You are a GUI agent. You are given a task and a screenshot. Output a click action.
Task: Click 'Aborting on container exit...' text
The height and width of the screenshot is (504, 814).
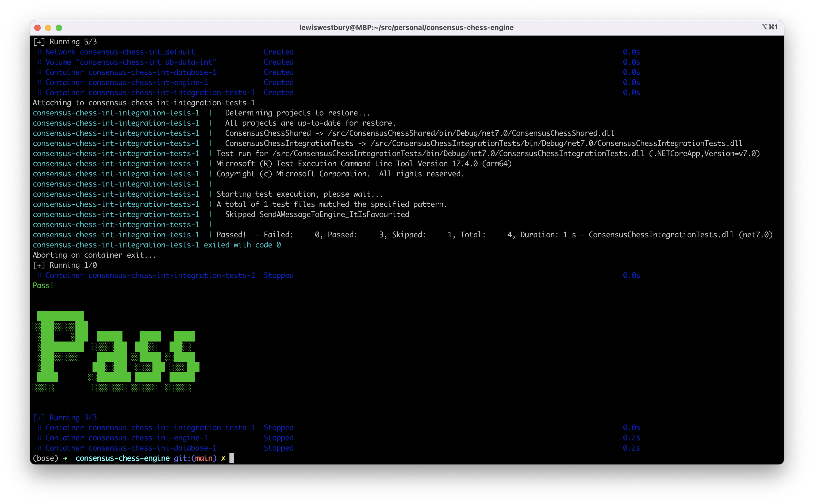click(94, 255)
